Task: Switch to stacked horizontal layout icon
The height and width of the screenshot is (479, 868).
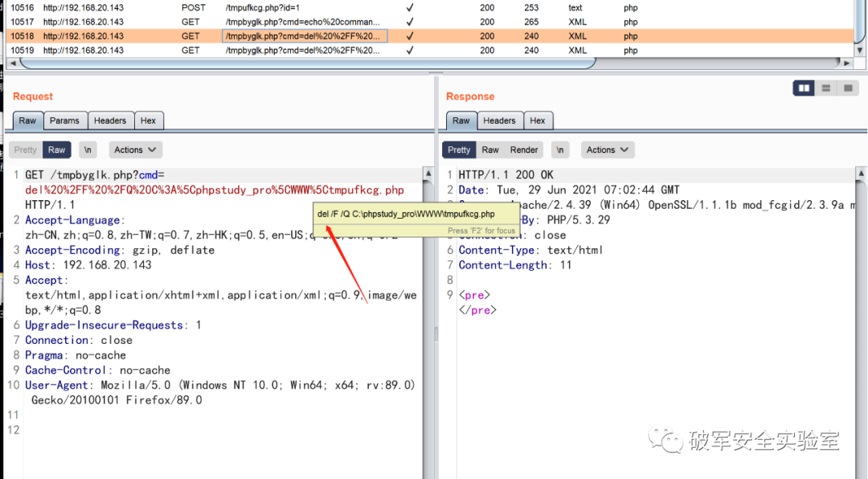Action: 826,88
